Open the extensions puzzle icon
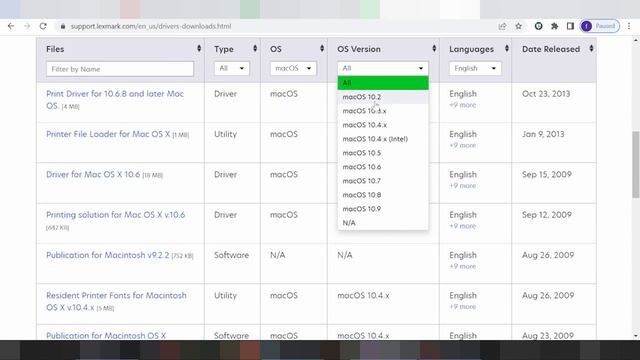This screenshot has height=360, width=640. coord(554,26)
